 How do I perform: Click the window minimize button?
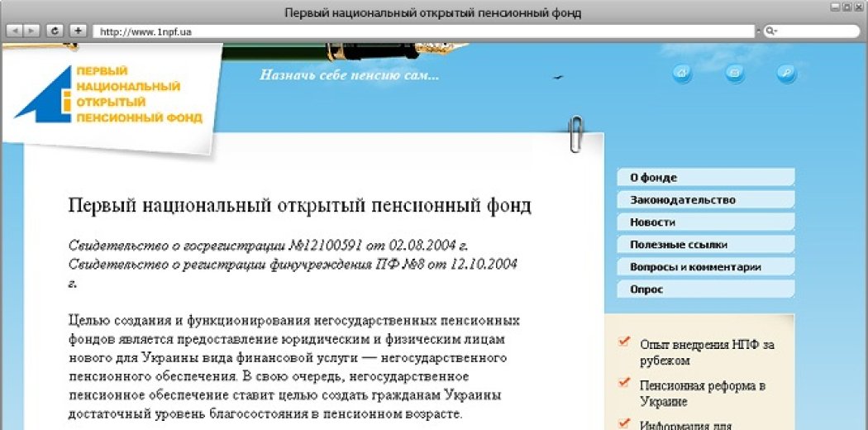(835, 7)
